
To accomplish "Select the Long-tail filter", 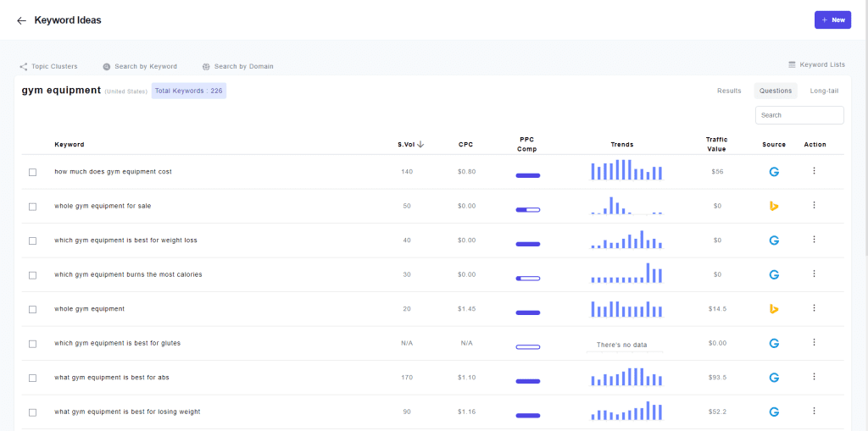I will [824, 91].
